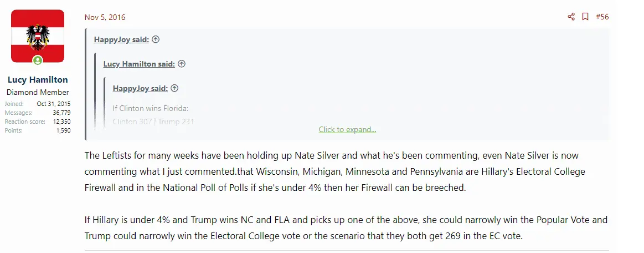The width and height of the screenshot is (644, 253).
Task: Click the Points value 1,590
Action: click(63, 130)
